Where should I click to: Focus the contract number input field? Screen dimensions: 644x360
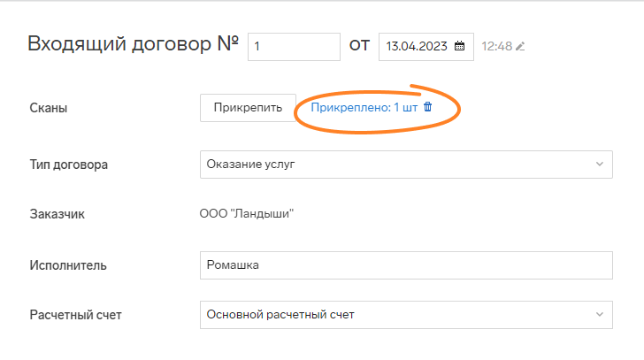pos(294,47)
